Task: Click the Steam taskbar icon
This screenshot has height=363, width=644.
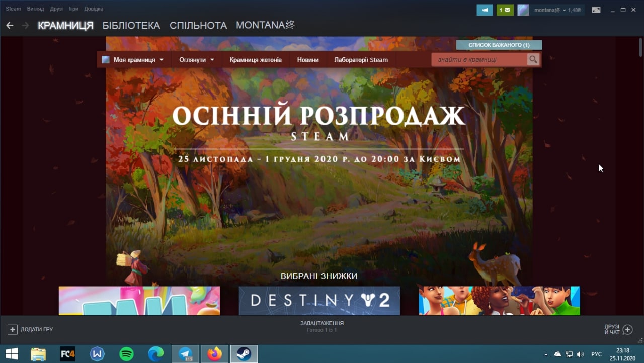Action: point(244,354)
